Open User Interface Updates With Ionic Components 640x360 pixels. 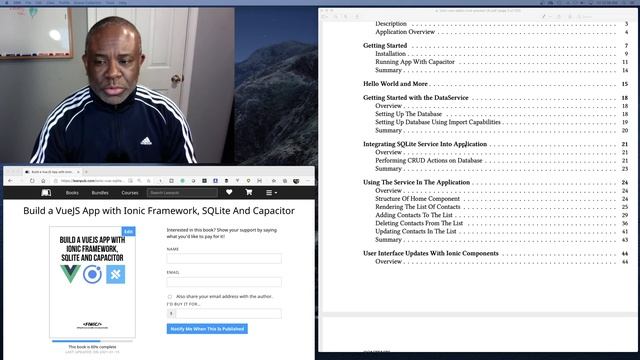tap(431, 253)
